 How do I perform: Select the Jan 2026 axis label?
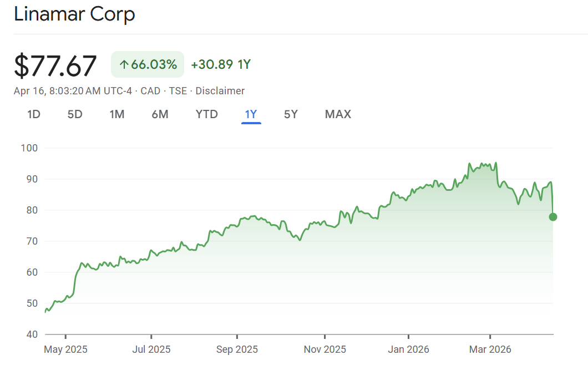click(x=408, y=349)
